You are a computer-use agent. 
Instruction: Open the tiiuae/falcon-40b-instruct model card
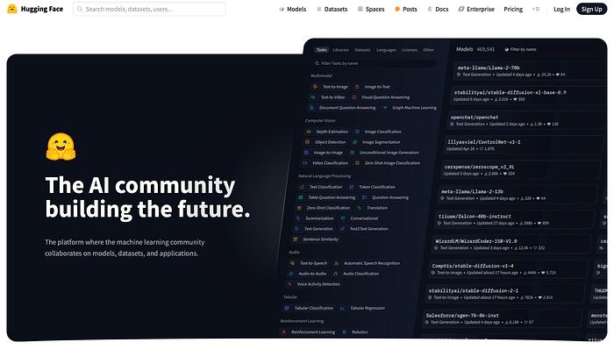[x=515, y=219]
